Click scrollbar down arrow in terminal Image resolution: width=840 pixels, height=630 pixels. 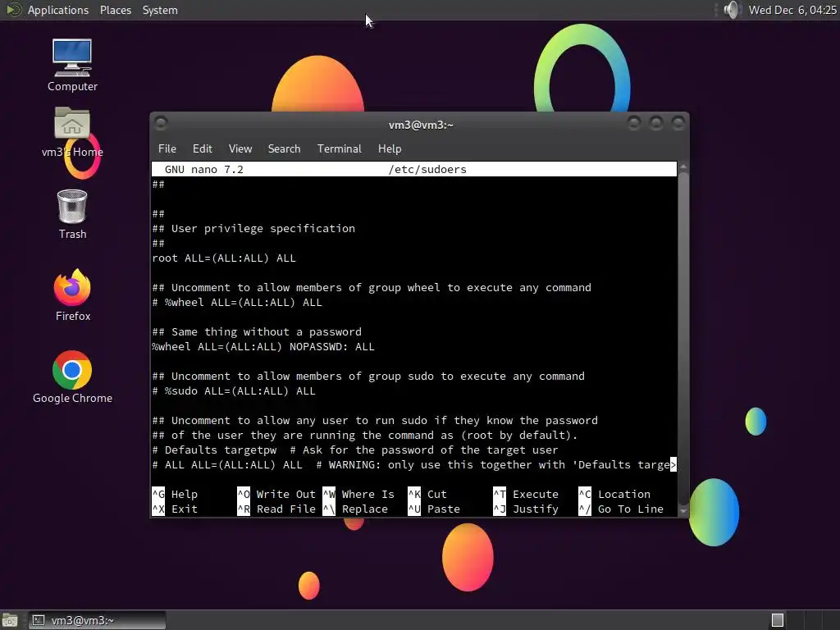(683, 511)
